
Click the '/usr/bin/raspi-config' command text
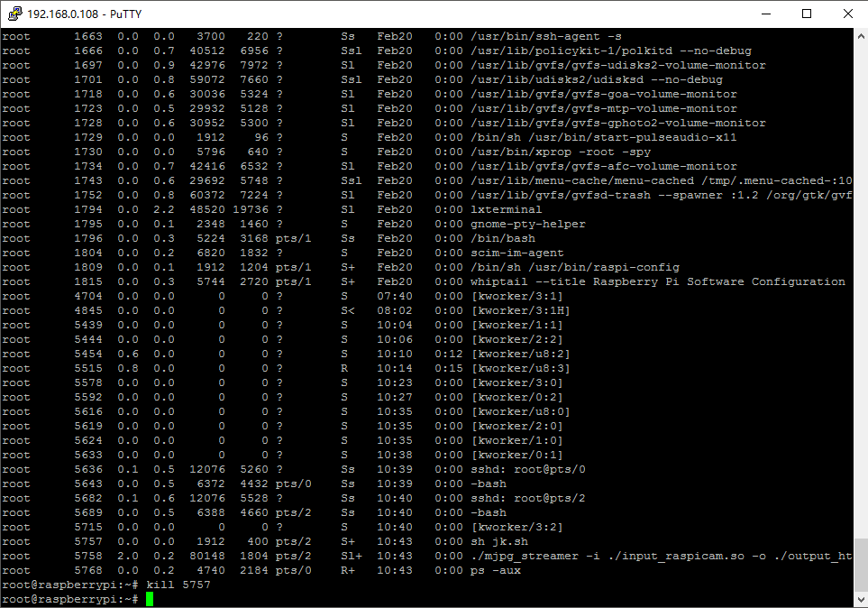pyautogui.click(x=604, y=267)
